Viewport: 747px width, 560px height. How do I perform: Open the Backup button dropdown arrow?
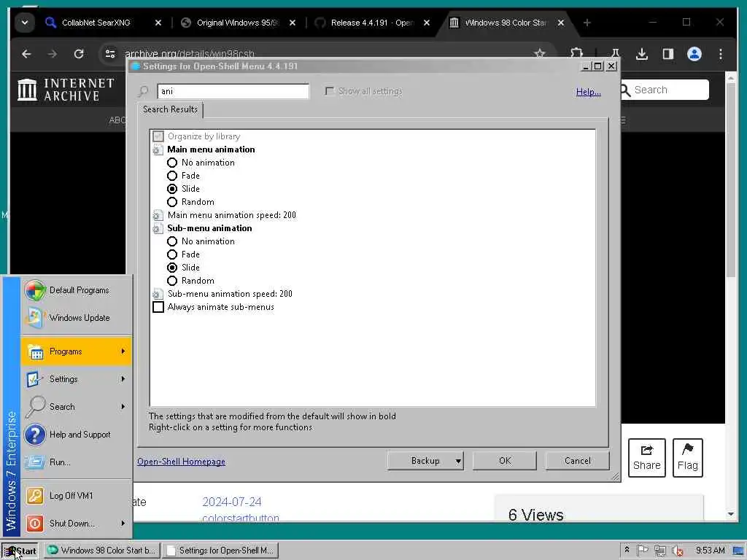[x=458, y=461]
